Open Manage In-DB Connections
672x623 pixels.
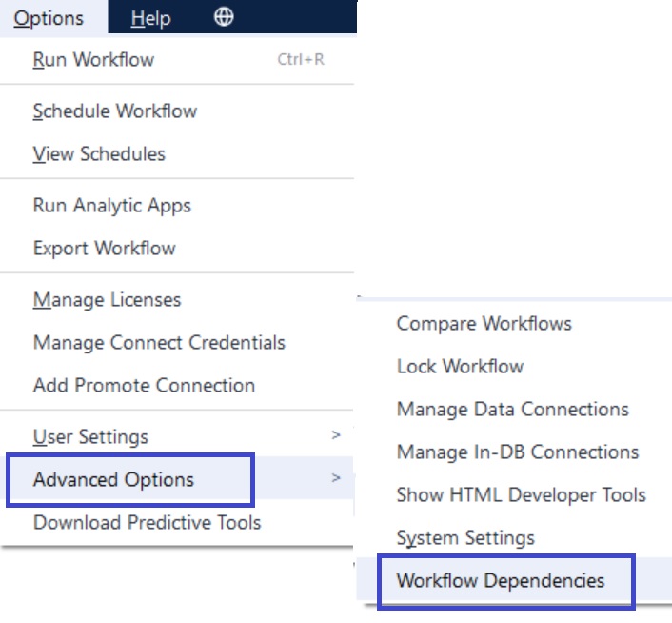pyautogui.click(x=514, y=452)
